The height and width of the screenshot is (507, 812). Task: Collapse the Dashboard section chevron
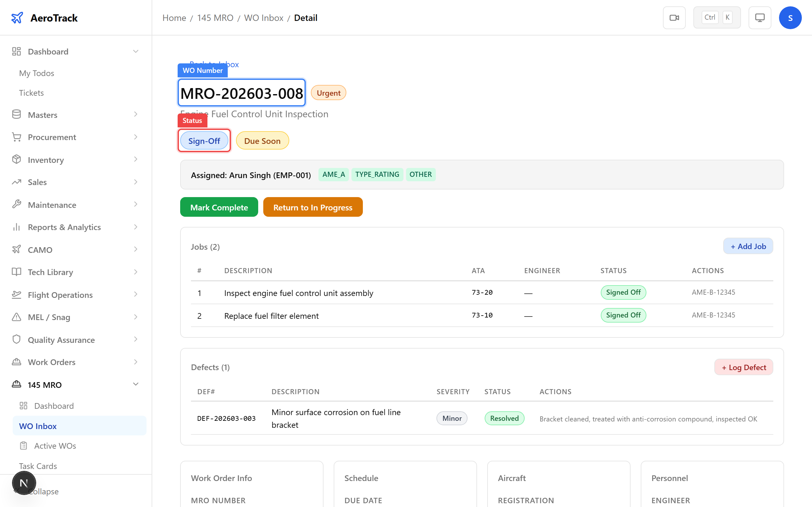pos(135,51)
